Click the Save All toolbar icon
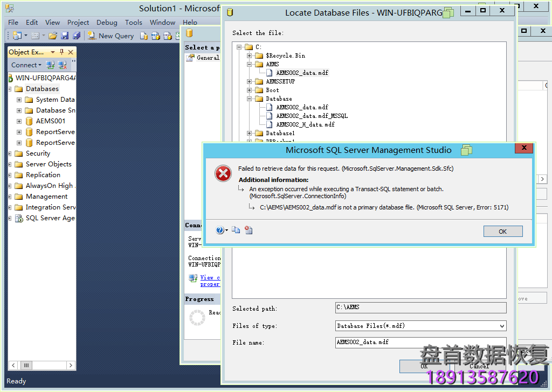 tap(77, 36)
